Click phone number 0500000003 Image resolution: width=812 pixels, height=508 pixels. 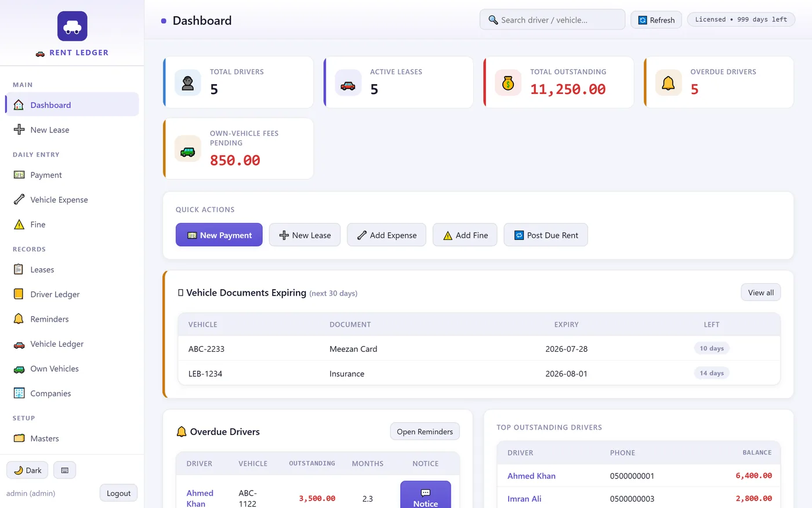pos(632,499)
